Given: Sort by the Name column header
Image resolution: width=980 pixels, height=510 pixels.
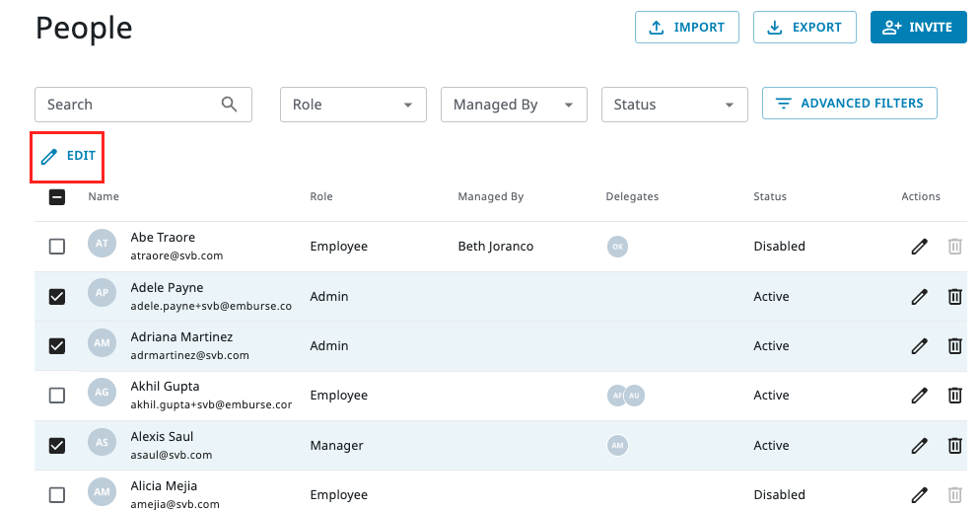Looking at the screenshot, I should coord(104,196).
